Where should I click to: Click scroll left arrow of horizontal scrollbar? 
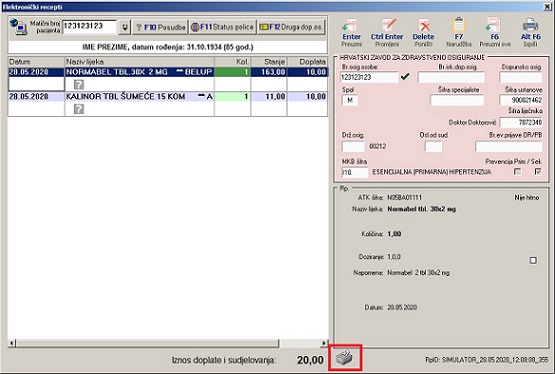click(12, 343)
